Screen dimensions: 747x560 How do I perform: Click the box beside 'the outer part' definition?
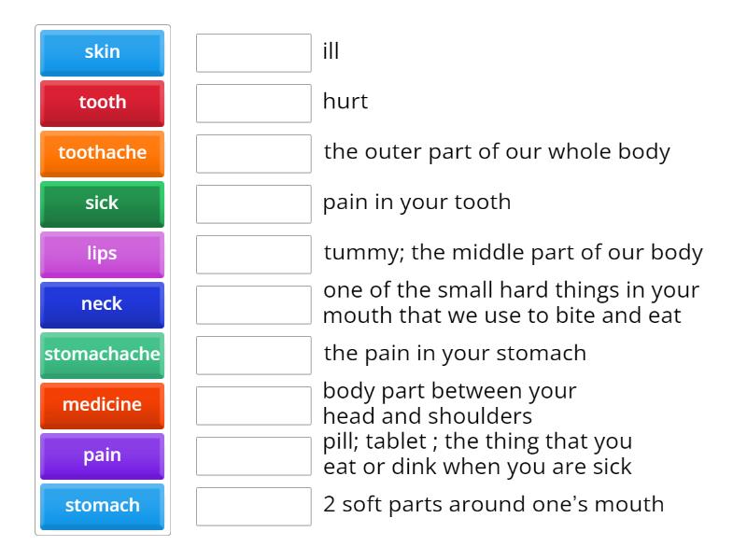(x=253, y=153)
